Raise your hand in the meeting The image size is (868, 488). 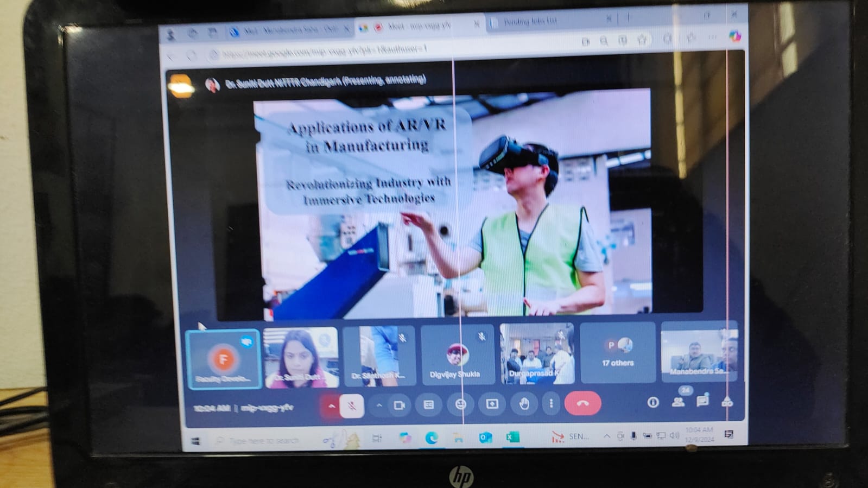(524, 404)
